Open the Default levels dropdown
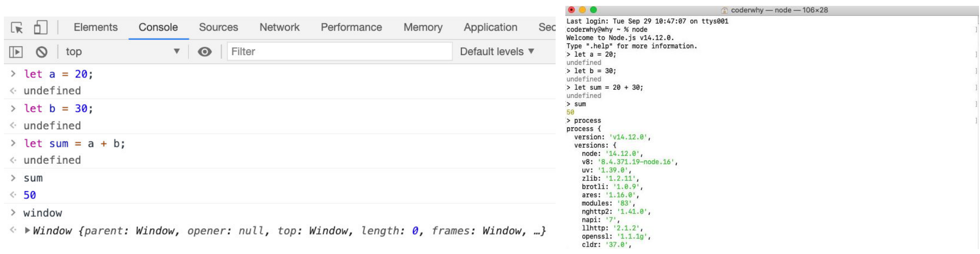Image resolution: width=980 pixels, height=254 pixels. tap(497, 51)
